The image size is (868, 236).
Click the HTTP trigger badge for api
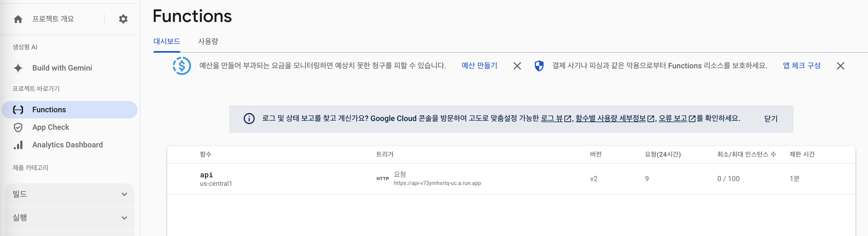click(x=382, y=179)
